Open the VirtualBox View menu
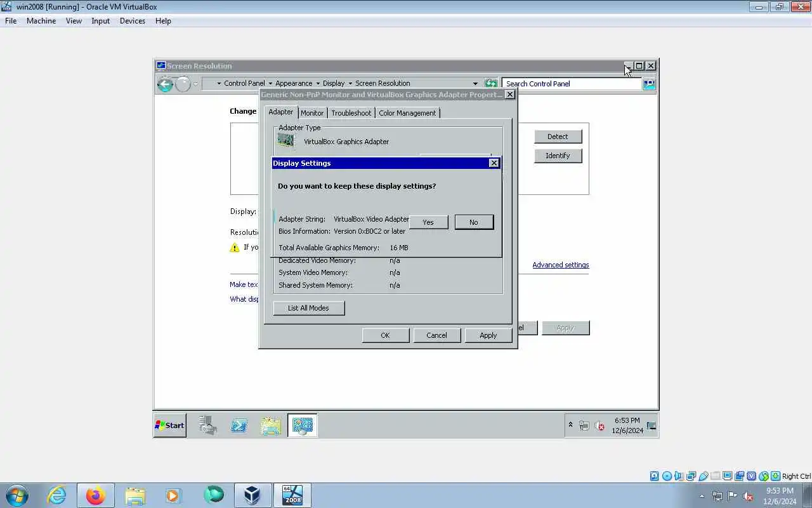Screen dimensions: 812x508 74,21
